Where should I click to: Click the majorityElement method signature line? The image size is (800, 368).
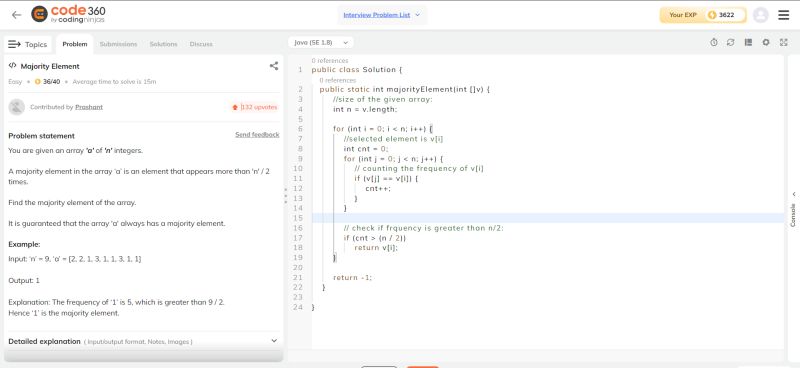click(405, 89)
